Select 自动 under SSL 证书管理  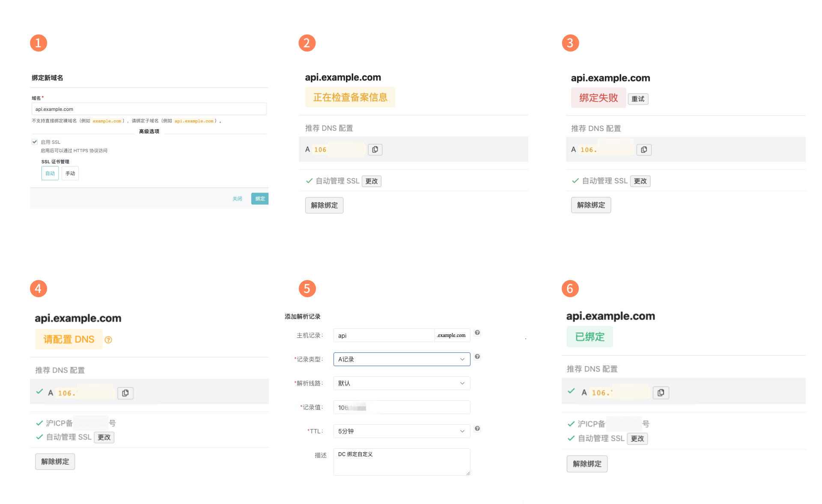pos(50,173)
